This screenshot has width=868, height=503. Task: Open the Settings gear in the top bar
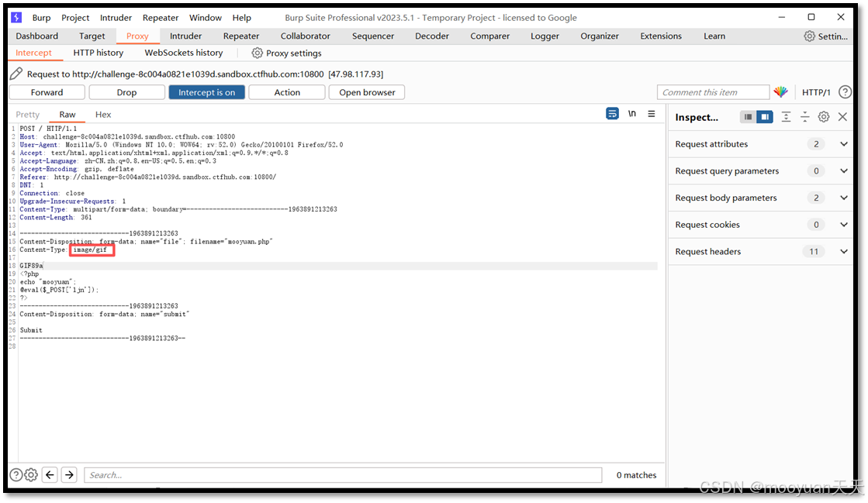(x=809, y=36)
